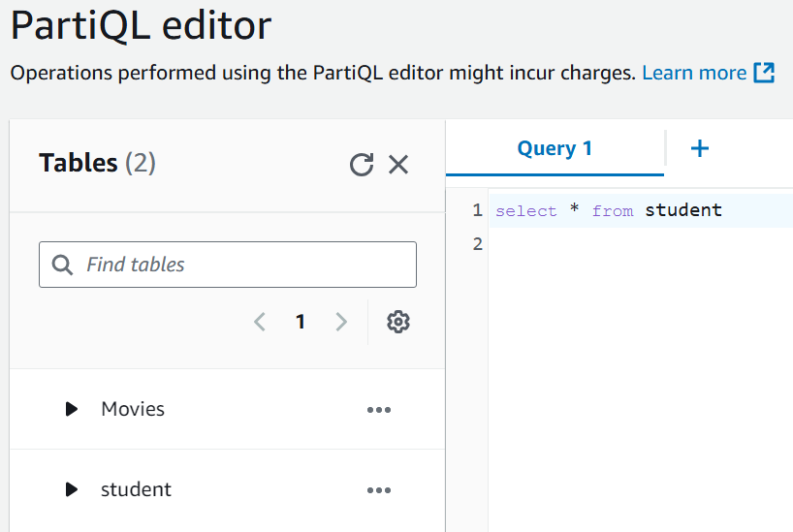This screenshot has width=793, height=532.
Task: Open the Learn more link
Action: click(694, 73)
